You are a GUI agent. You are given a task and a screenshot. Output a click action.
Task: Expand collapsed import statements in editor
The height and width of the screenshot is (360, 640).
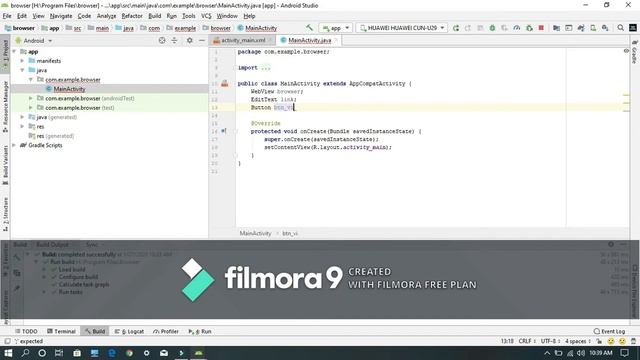click(266, 68)
